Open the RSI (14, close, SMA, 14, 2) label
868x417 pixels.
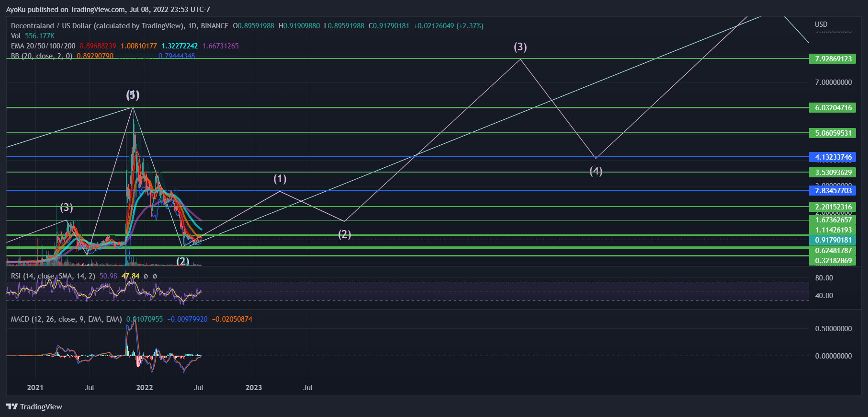coord(53,276)
